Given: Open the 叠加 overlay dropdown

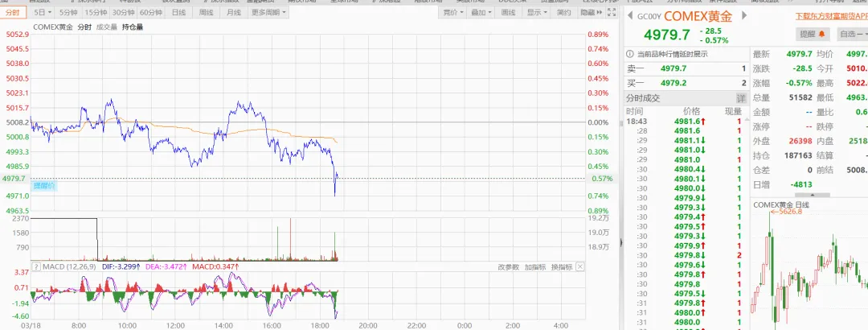Looking at the screenshot, I should pyautogui.click(x=481, y=12).
